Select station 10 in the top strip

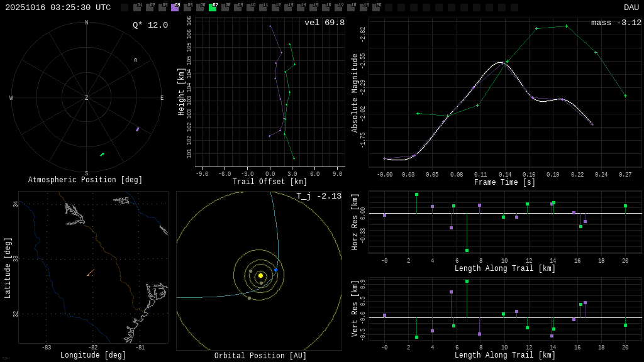click(x=250, y=8)
